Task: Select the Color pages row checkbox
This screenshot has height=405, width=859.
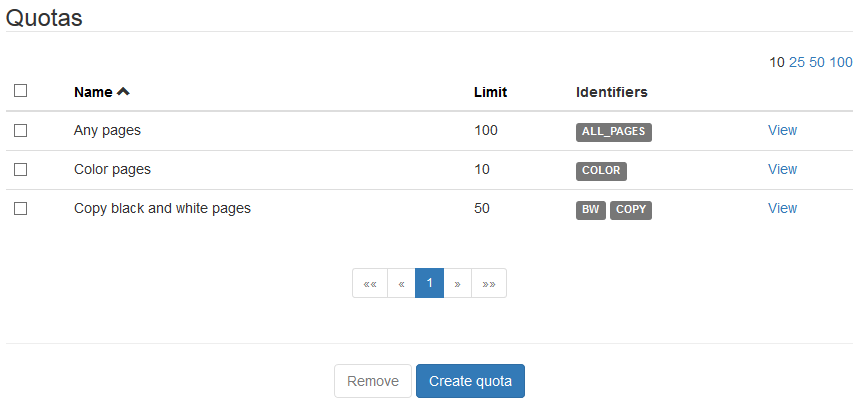Action: click(x=20, y=169)
